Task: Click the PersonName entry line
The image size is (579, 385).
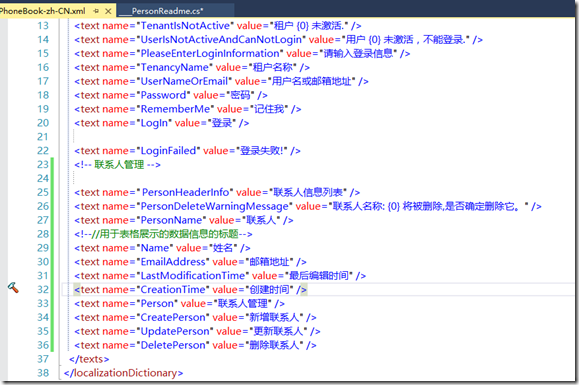Action: click(x=184, y=220)
